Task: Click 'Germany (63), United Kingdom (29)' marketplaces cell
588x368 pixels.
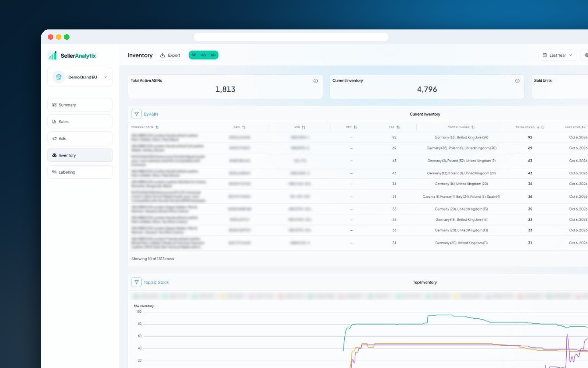Action: [x=461, y=137]
